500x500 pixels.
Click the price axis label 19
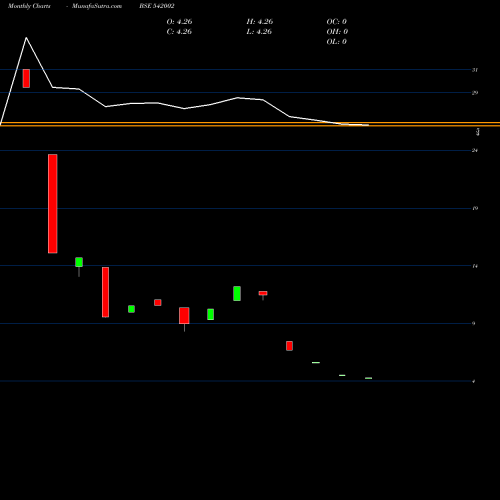click(x=475, y=208)
